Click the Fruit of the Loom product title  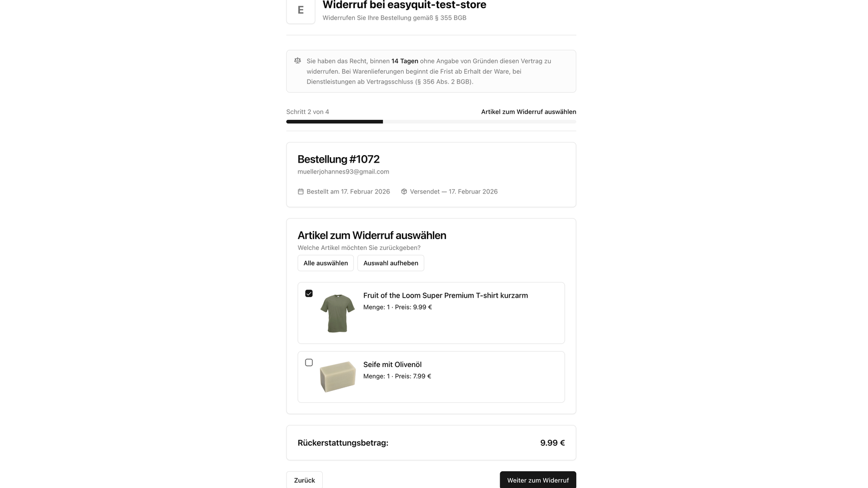tap(445, 296)
